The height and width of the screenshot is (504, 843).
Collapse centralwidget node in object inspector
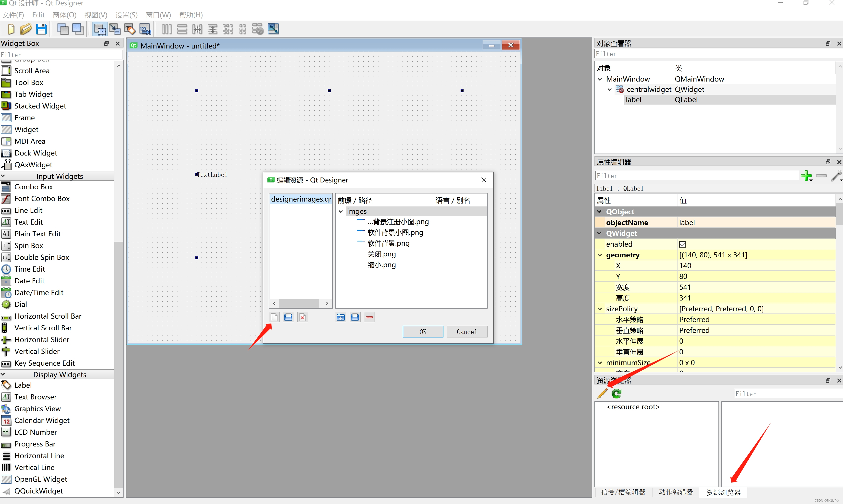click(x=610, y=89)
